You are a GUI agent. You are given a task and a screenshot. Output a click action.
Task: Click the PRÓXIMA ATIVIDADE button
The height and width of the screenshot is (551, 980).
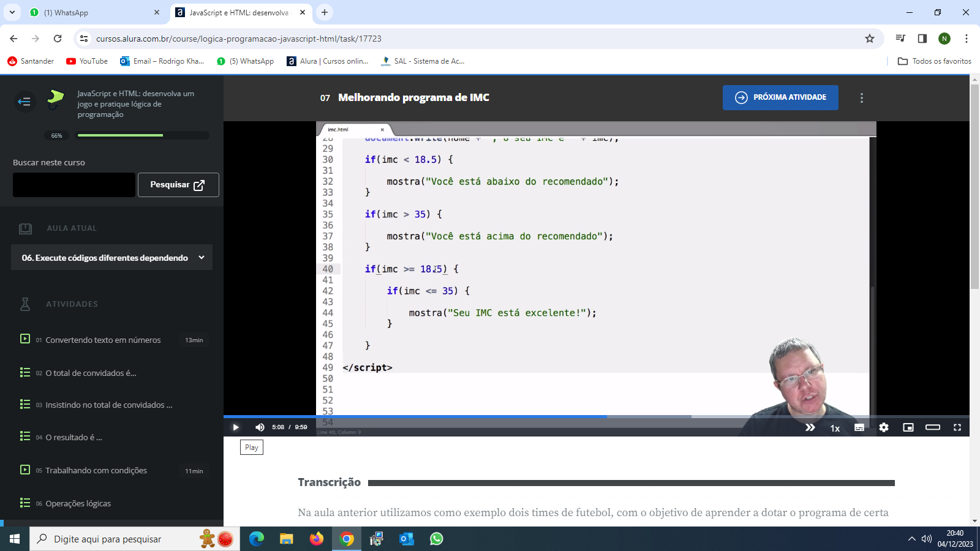pyautogui.click(x=780, y=97)
